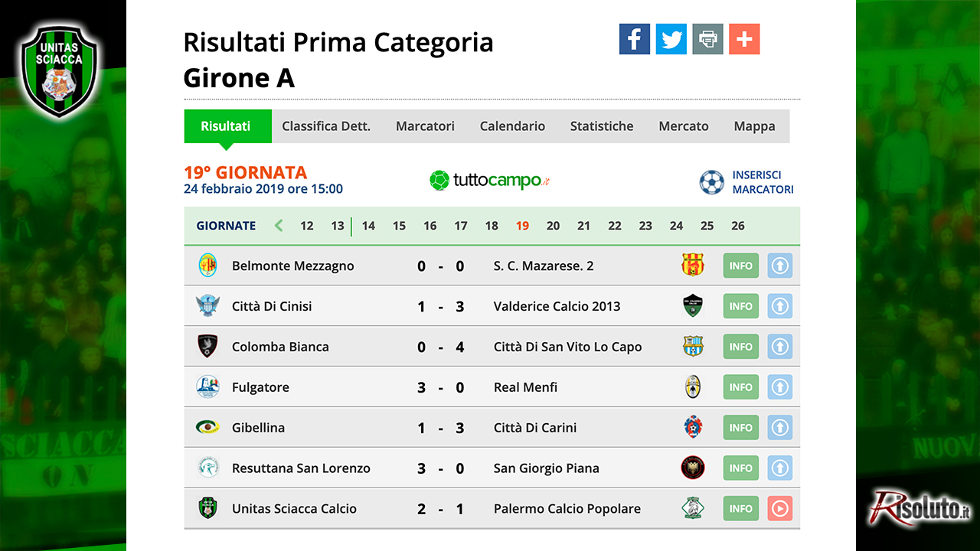Click the Unitas Sciacca crest logo

point(59,71)
